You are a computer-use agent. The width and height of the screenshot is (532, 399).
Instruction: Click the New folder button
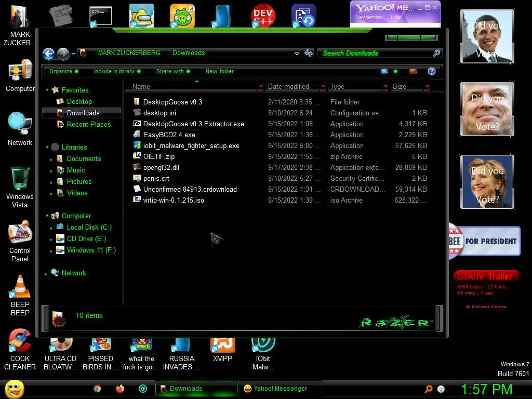tap(220, 71)
